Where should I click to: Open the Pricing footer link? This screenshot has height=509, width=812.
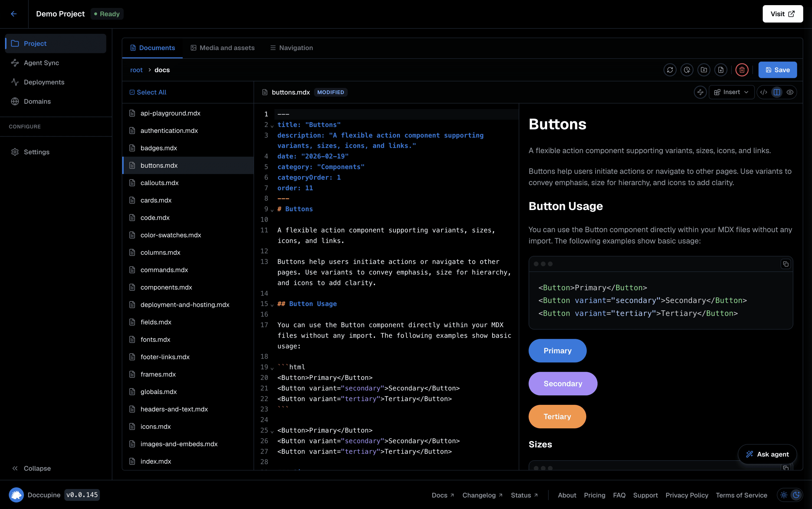(595, 495)
